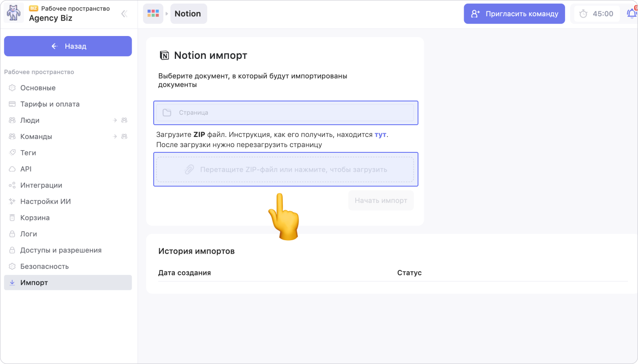
Task: Click Пригласить команду button
Action: (514, 14)
